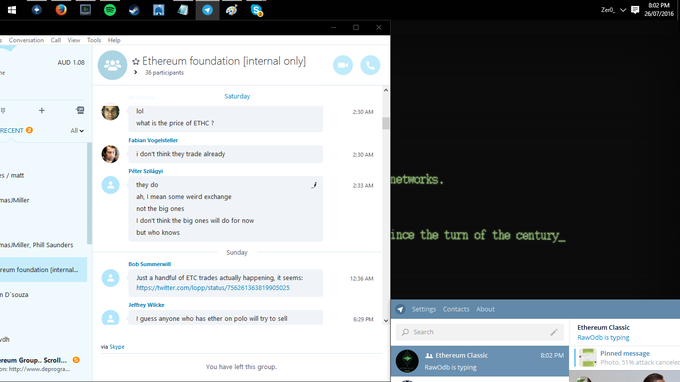Open the Tools menu in Skype
680x382 pixels.
pos(94,40)
